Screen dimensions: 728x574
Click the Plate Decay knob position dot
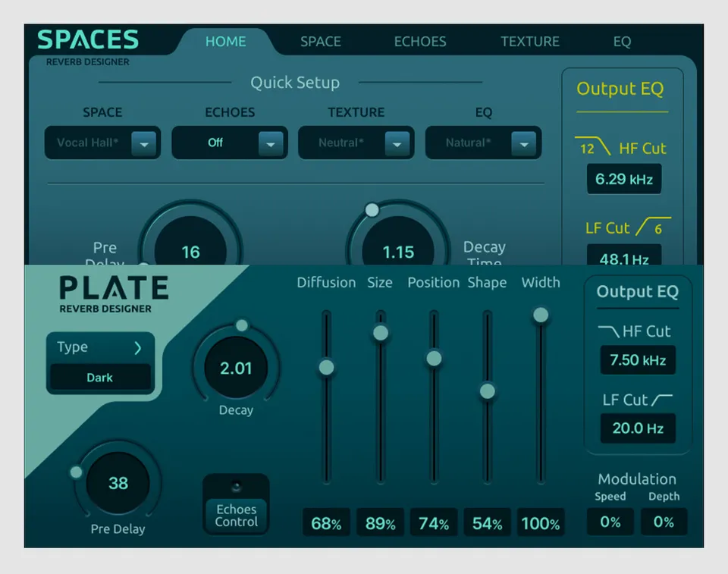click(x=241, y=325)
